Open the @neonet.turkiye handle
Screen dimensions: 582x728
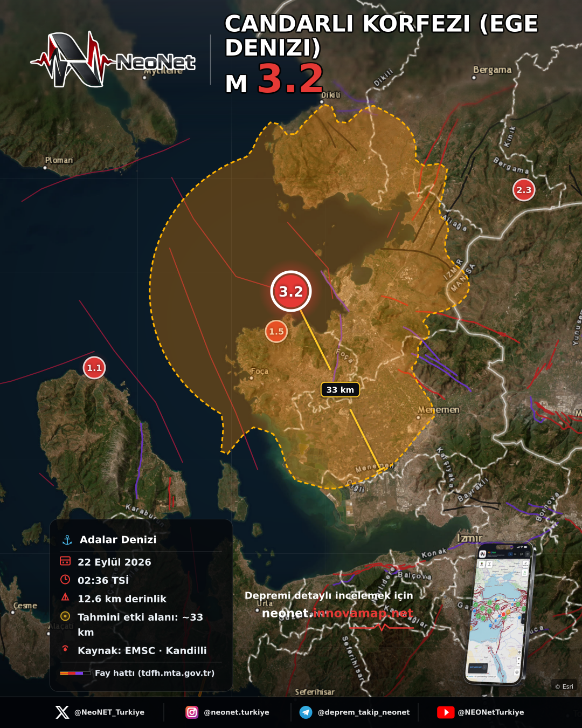tap(237, 712)
